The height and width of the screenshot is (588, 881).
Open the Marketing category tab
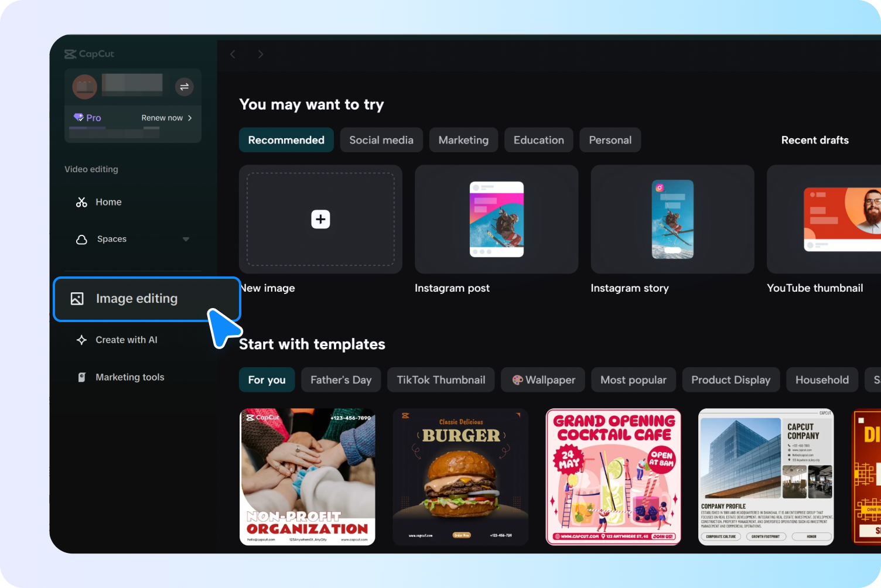tap(463, 140)
